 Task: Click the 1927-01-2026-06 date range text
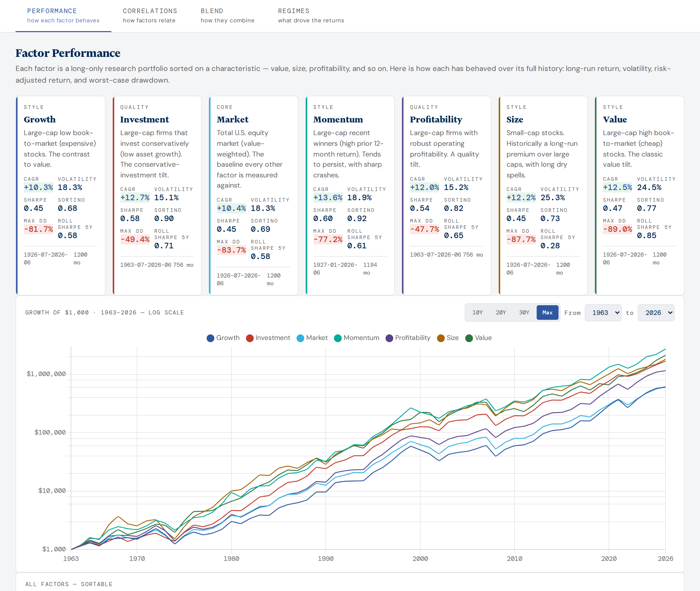click(335, 269)
